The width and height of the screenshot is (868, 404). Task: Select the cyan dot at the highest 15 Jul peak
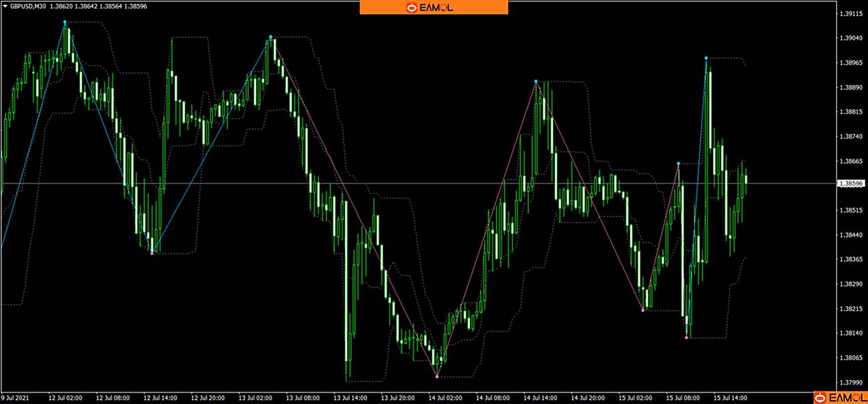(x=706, y=58)
